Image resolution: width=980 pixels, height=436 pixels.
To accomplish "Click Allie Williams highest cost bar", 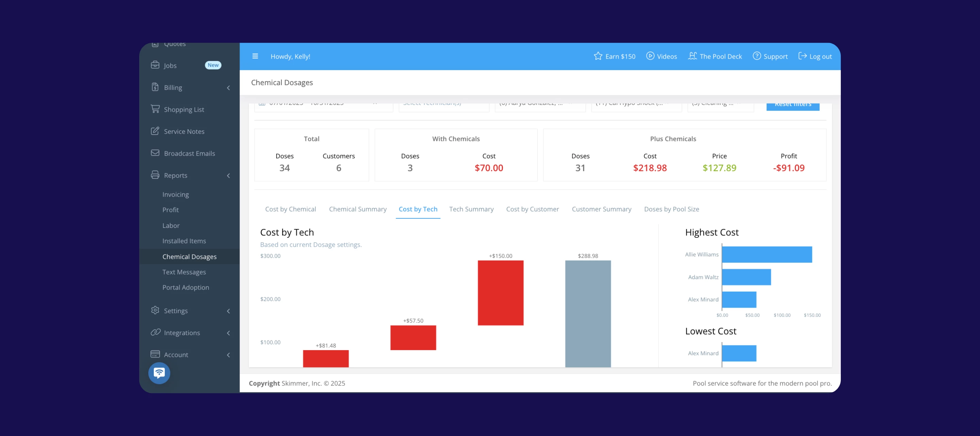I will pos(767,254).
